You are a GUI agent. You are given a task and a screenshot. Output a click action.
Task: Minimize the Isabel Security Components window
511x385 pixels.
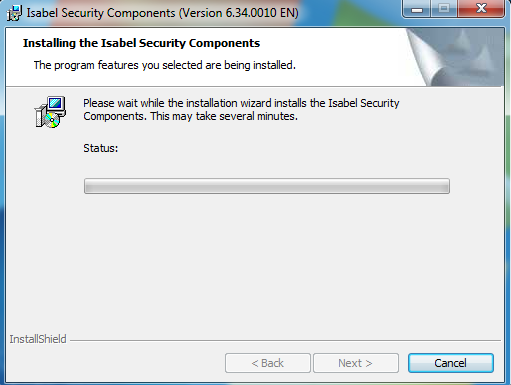[x=417, y=9]
